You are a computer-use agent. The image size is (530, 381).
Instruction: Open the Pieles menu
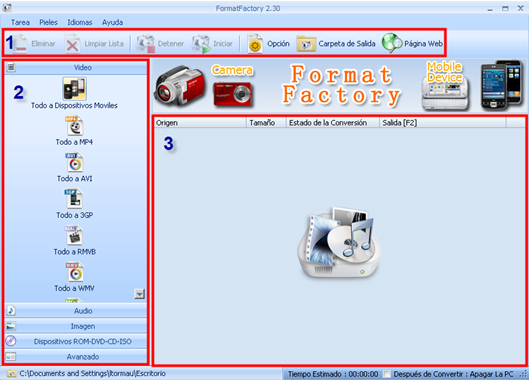[48, 22]
